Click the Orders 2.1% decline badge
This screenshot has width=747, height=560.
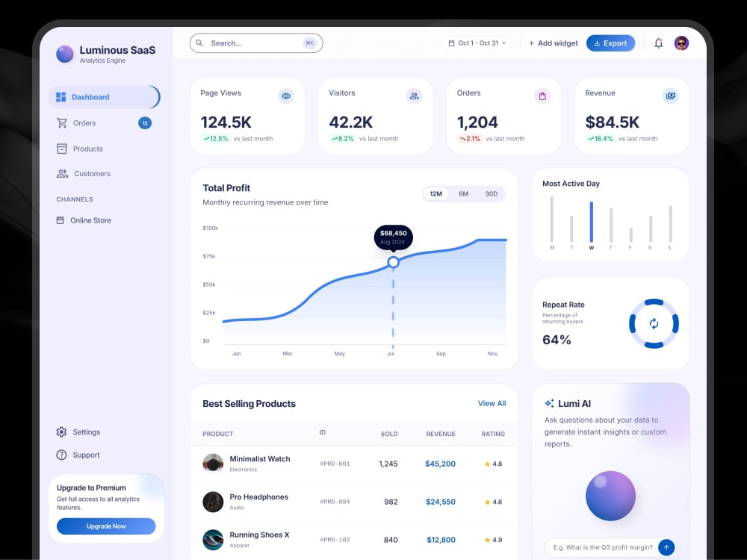coord(470,139)
